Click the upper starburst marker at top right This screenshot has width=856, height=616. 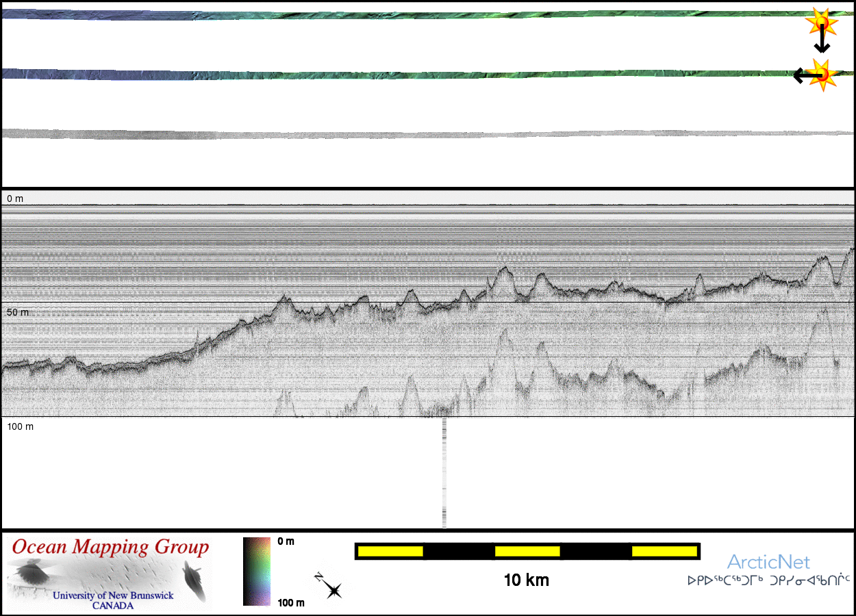[822, 23]
